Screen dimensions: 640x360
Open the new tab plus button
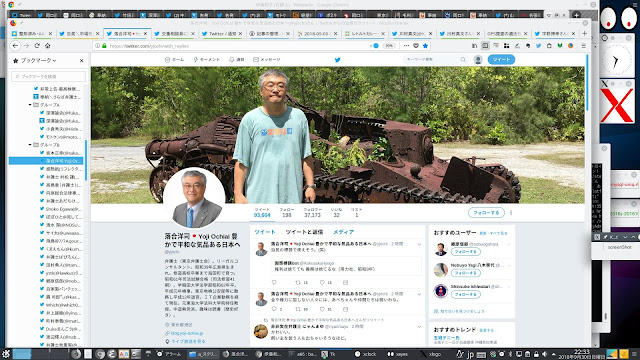[x=584, y=33]
